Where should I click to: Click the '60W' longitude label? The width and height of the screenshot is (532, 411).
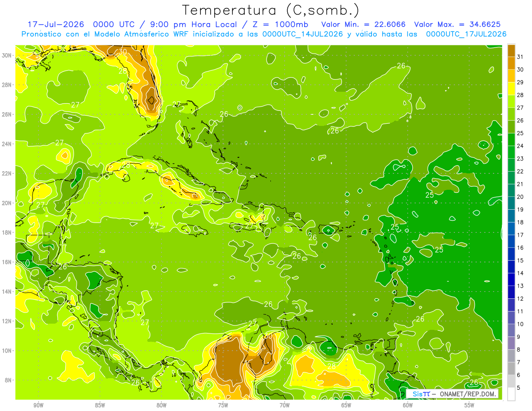click(x=408, y=405)
